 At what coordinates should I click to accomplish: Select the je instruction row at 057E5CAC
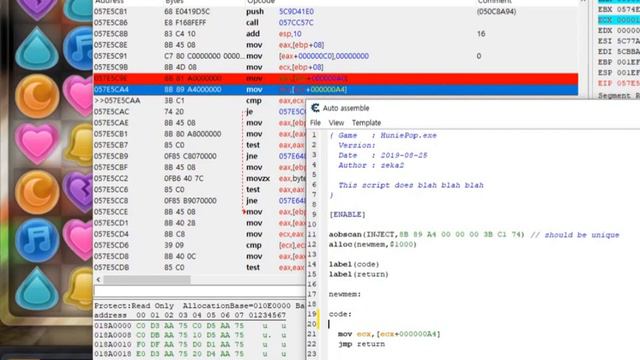200,112
